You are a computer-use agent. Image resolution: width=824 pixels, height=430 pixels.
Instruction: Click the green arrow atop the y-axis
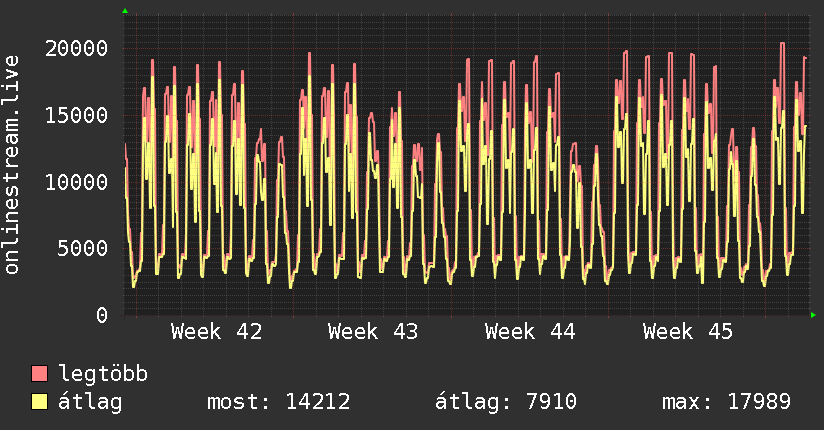pyautogui.click(x=125, y=11)
